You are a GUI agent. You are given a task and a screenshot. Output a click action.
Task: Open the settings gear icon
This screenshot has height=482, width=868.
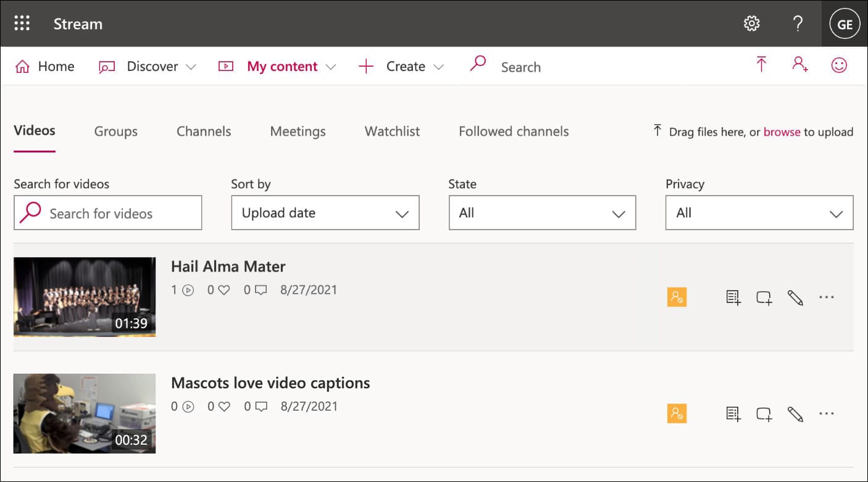[751, 23]
